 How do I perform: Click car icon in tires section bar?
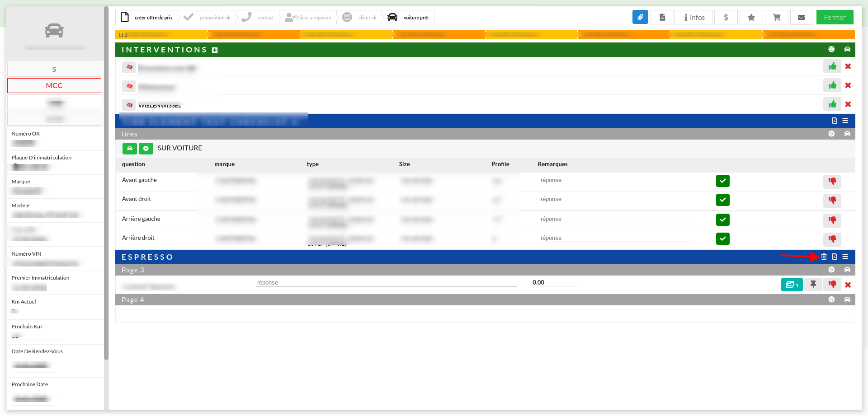(x=848, y=134)
